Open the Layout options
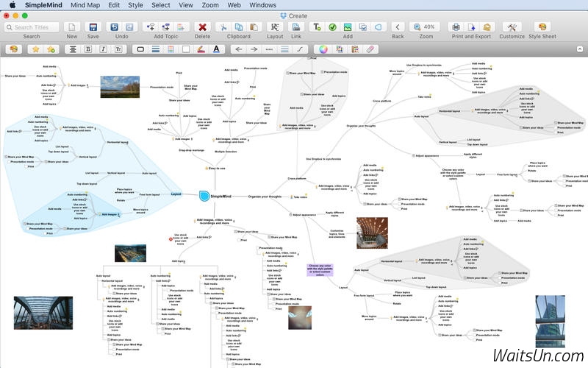The height and width of the screenshot is (368, 588). [x=275, y=27]
